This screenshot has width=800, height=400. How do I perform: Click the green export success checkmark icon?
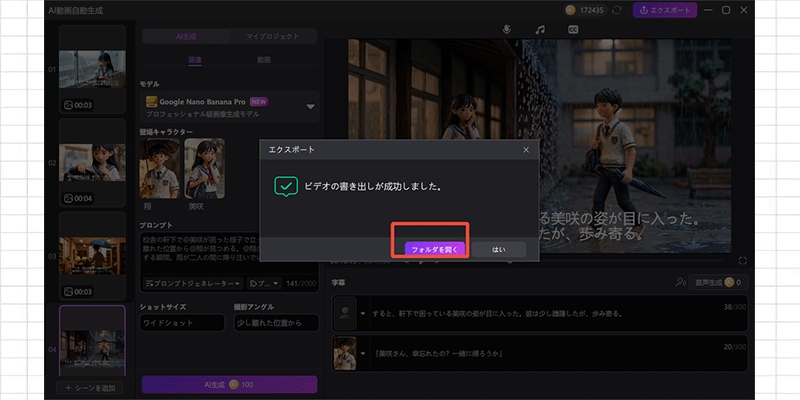point(286,187)
